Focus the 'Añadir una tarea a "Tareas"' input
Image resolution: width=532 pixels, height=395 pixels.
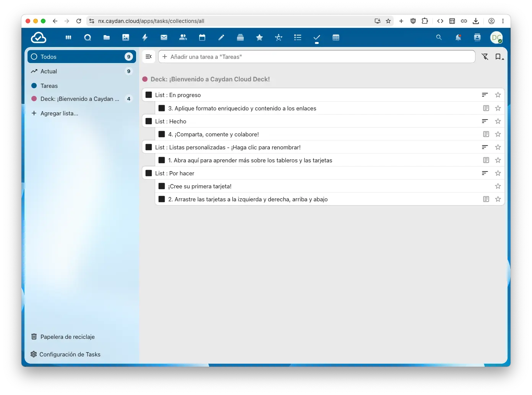click(x=317, y=57)
